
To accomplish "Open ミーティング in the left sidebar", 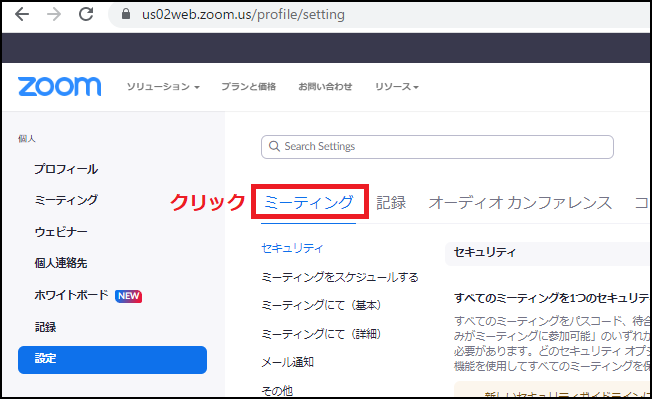I will (66, 200).
